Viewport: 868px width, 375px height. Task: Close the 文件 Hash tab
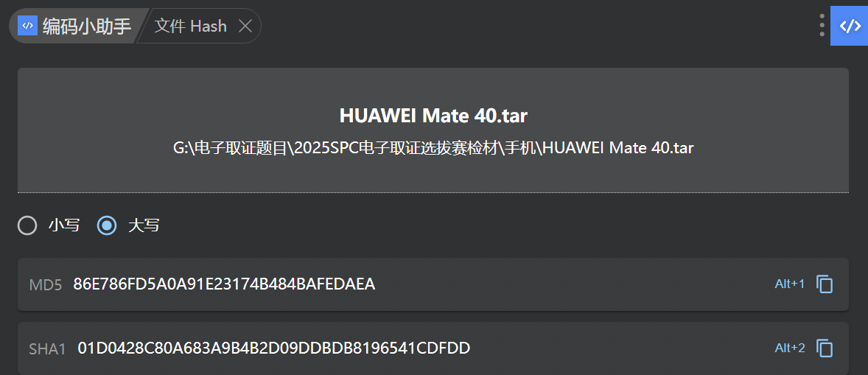pyautogui.click(x=245, y=27)
